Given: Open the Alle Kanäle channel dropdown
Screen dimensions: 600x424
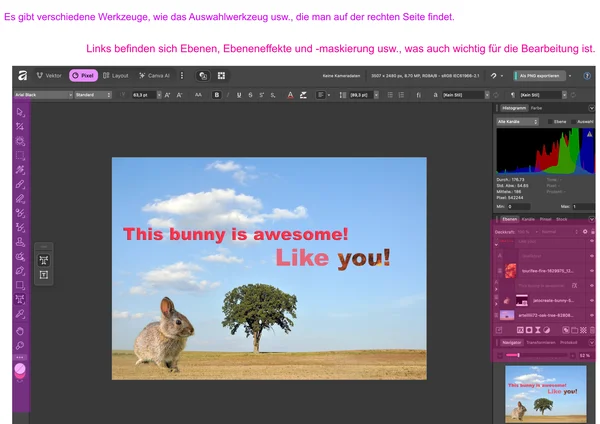Looking at the screenshot, I should (x=516, y=120).
